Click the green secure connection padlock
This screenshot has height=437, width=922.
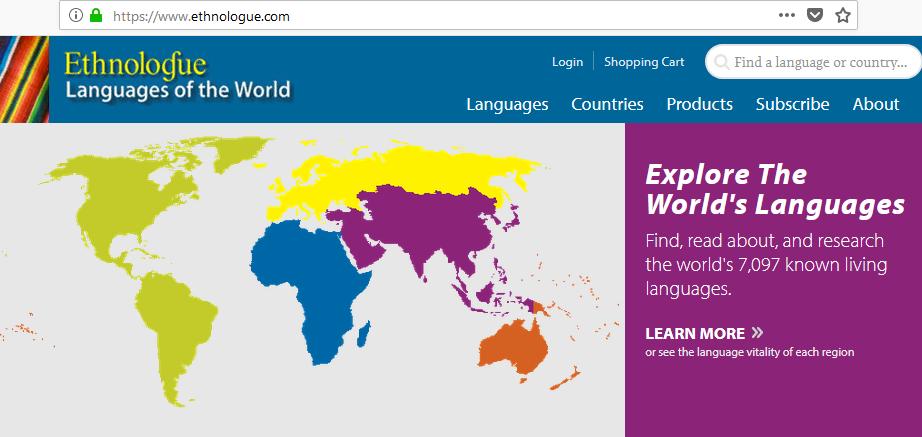96,16
